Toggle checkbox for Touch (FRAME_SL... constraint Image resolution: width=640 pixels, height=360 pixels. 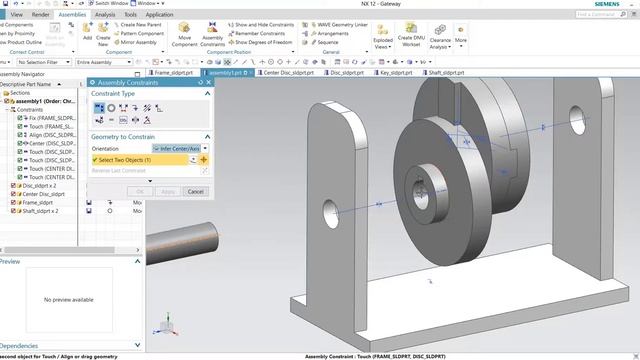(x=20, y=127)
